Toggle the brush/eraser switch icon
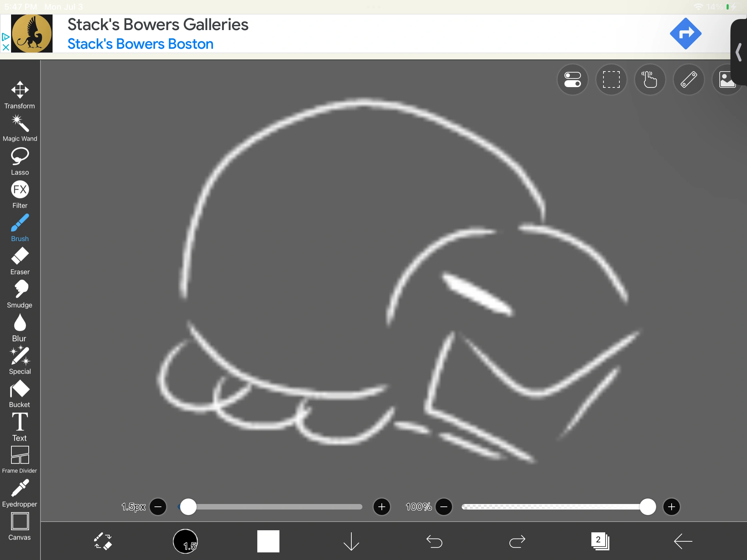 coord(103,541)
